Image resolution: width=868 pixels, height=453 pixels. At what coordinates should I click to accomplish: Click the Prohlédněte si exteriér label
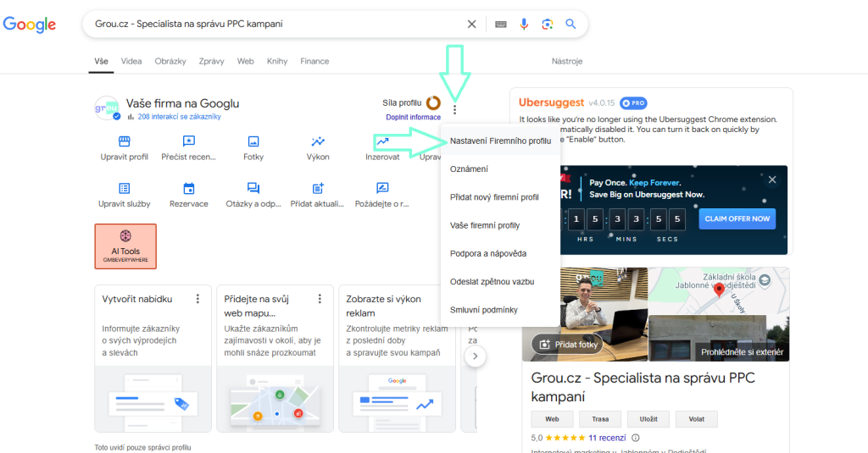pos(743,352)
